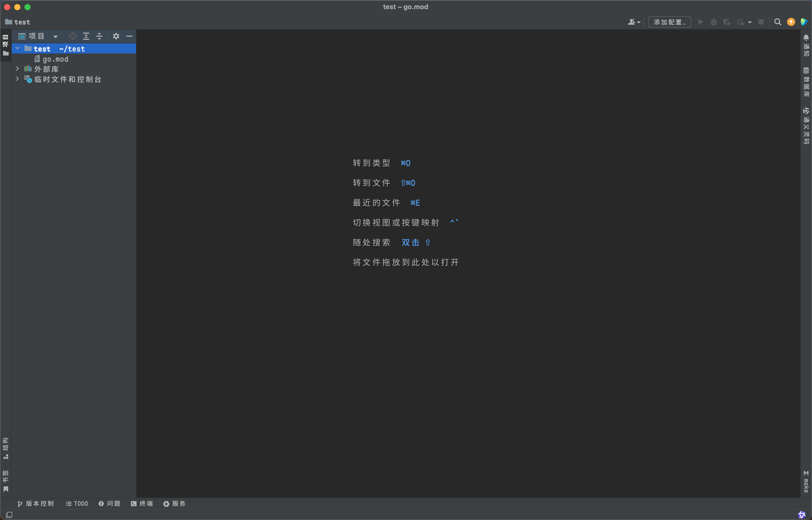Click the run with coverage icon
The height and width of the screenshot is (520, 812).
(727, 22)
